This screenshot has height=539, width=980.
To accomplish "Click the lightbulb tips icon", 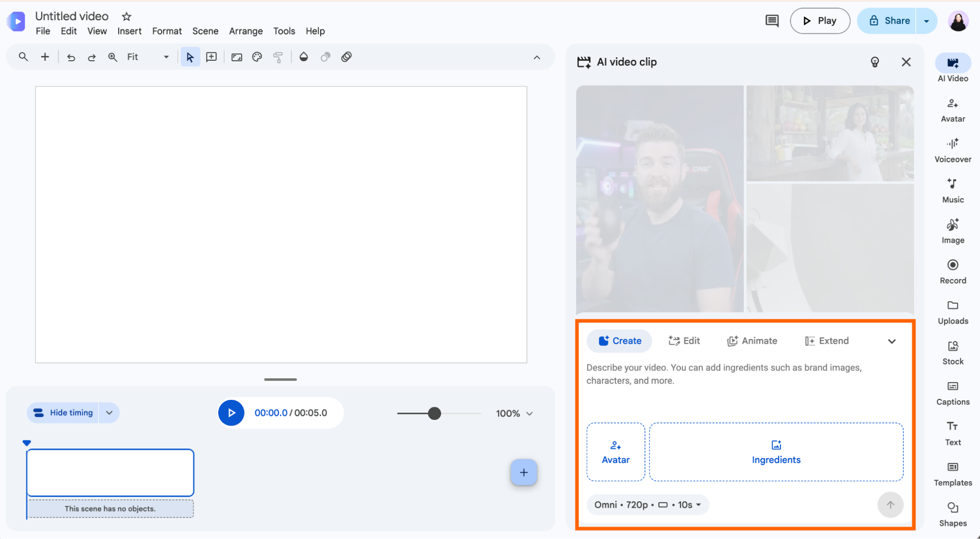I will click(x=875, y=62).
